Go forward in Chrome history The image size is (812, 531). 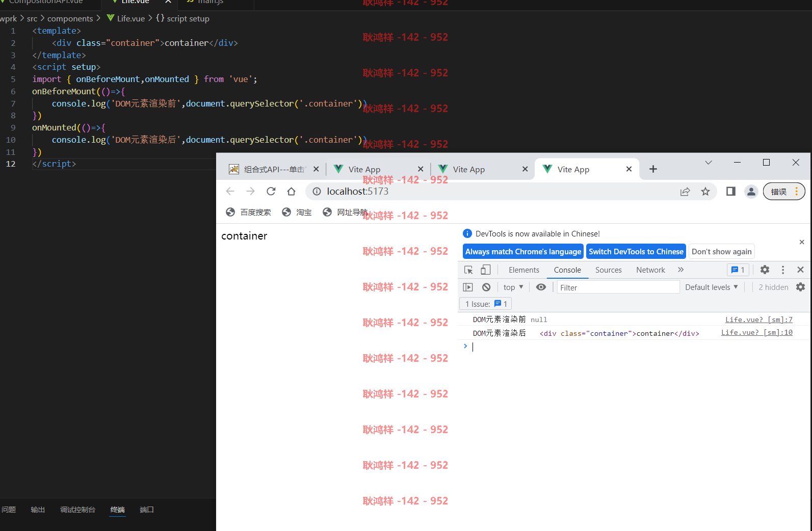pos(250,191)
